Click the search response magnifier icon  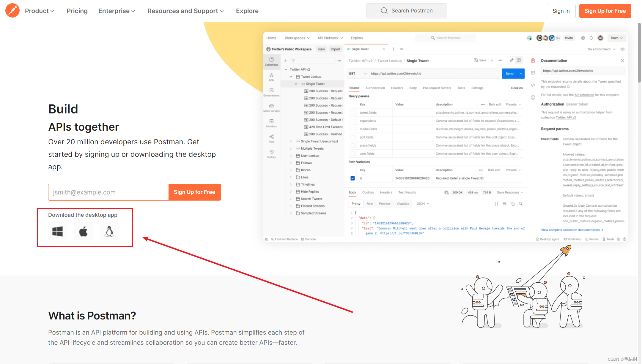521,204
